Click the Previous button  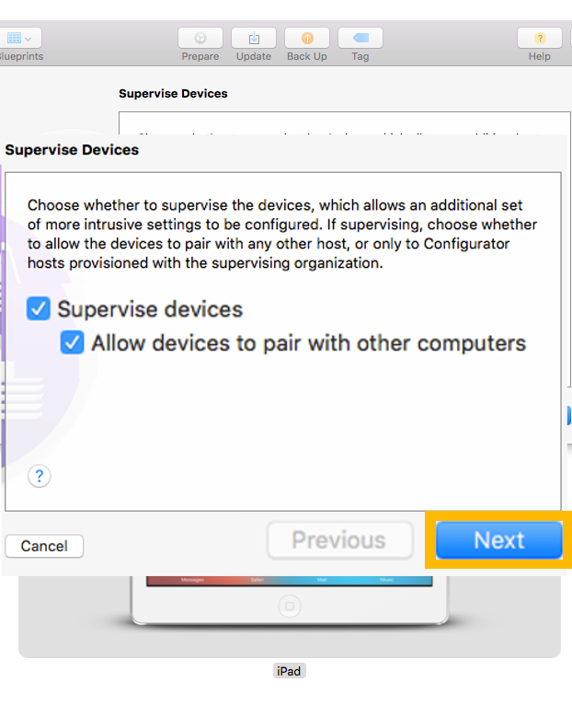340,540
